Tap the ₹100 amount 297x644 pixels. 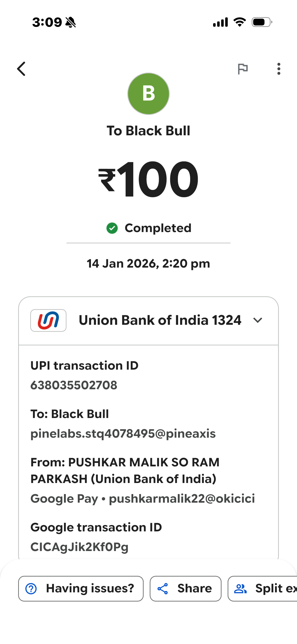[x=148, y=179]
